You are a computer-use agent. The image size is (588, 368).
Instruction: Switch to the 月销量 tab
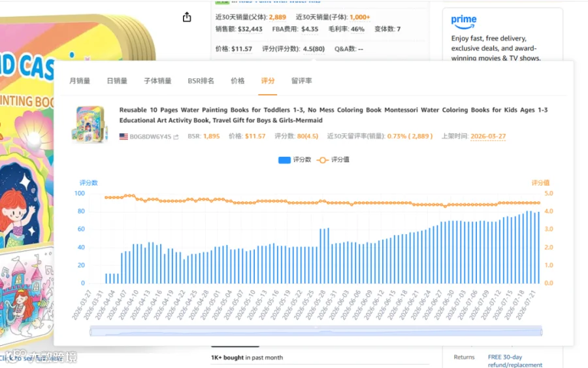[x=80, y=80]
